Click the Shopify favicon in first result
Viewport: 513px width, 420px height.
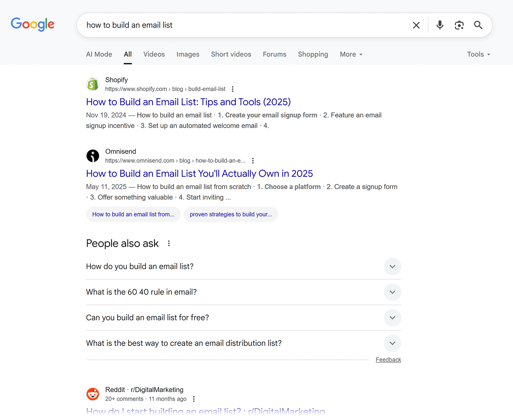[93, 84]
